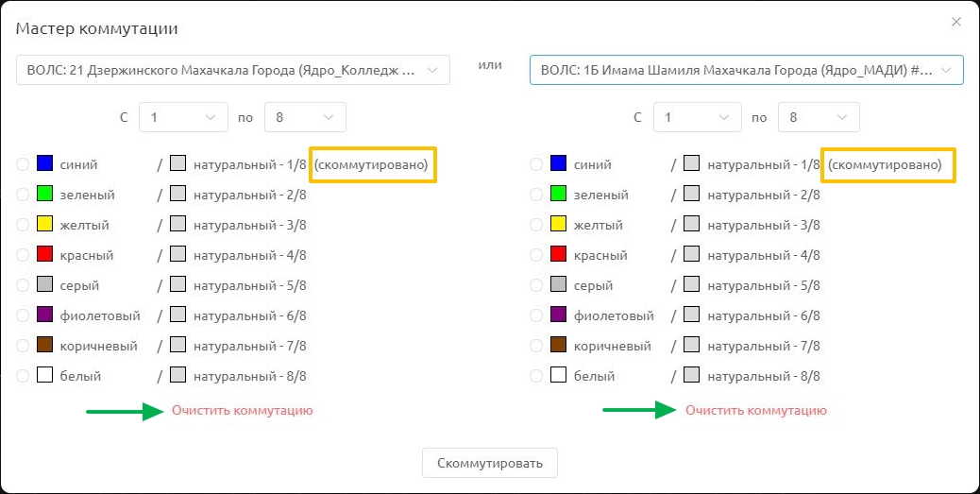Screen dimensions: 980x494
Task: Click the purple фиолетовый swatch in Имама Шамиля list
Action: pos(558,314)
